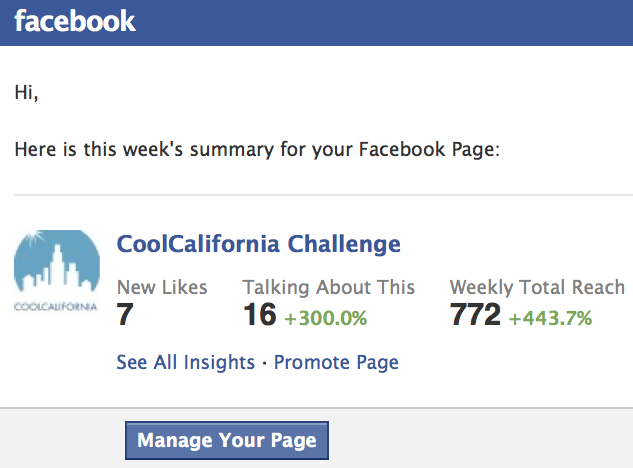Click the Weekly Total Reach label
Image resolution: width=633 pixels, height=468 pixels.
[537, 287]
